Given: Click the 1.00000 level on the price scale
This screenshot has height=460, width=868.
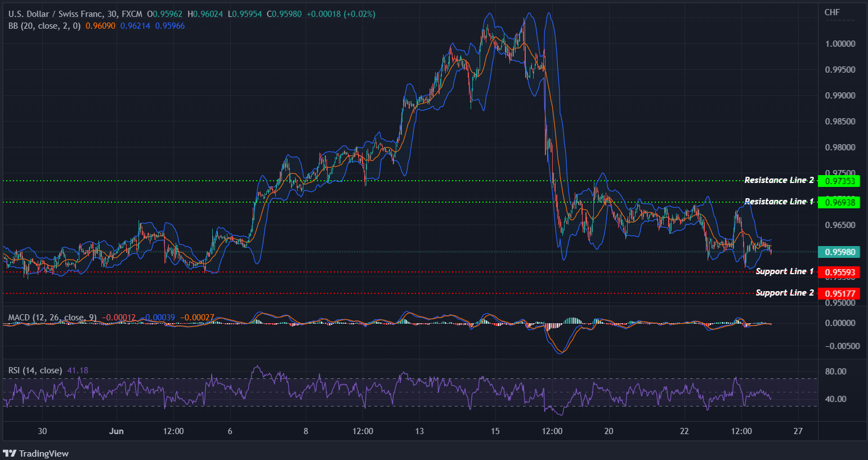Looking at the screenshot, I should (x=841, y=43).
